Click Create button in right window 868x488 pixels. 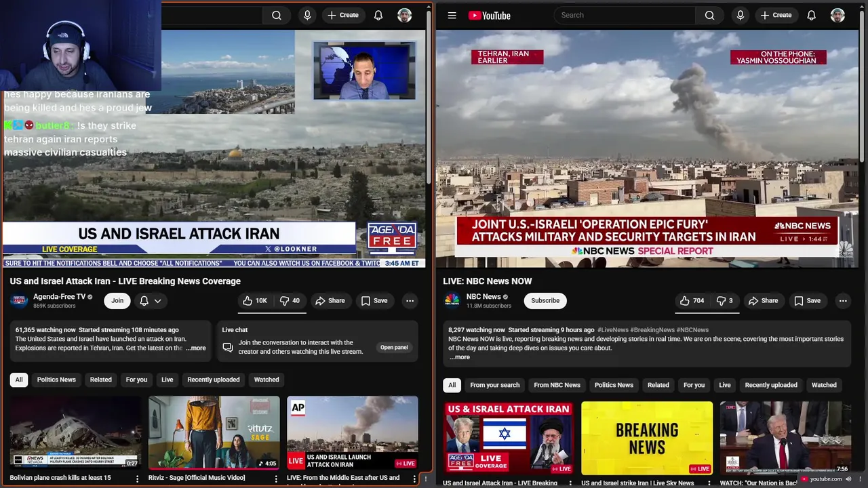pos(776,15)
